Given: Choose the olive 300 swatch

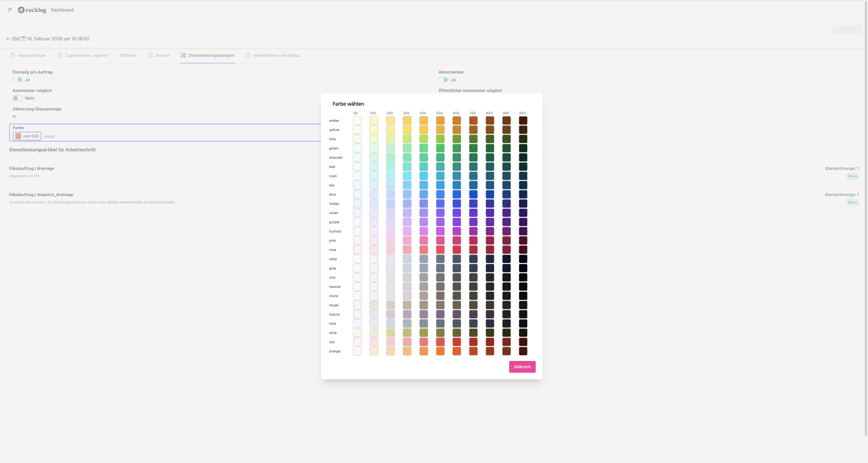Looking at the screenshot, I should tap(407, 333).
